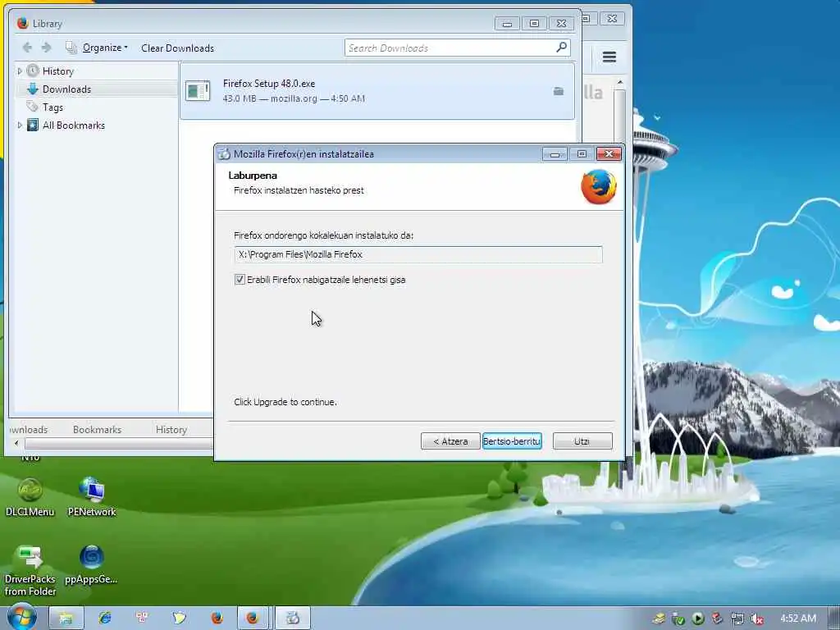The width and height of the screenshot is (840, 630).
Task: Click the installer taskbar button
Action: point(293,618)
